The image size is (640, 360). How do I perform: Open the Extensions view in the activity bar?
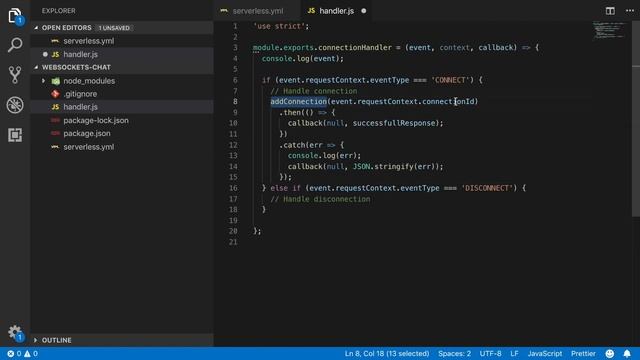tap(15, 135)
